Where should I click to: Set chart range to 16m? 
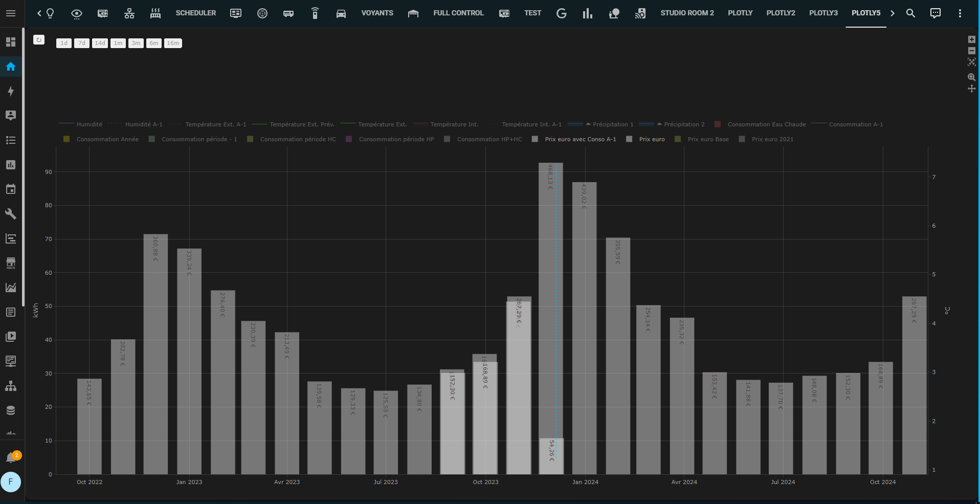pos(173,43)
